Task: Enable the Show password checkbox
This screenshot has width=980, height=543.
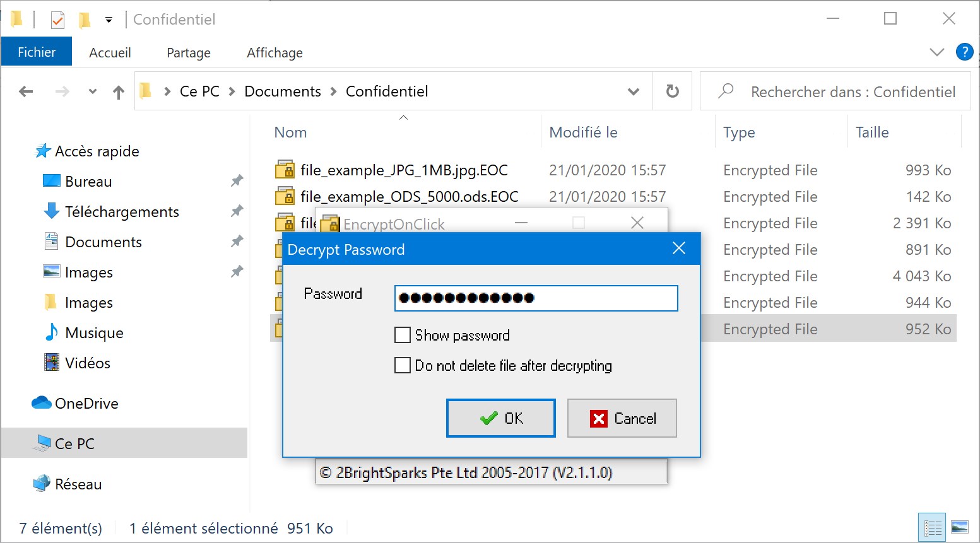Action: coord(403,335)
